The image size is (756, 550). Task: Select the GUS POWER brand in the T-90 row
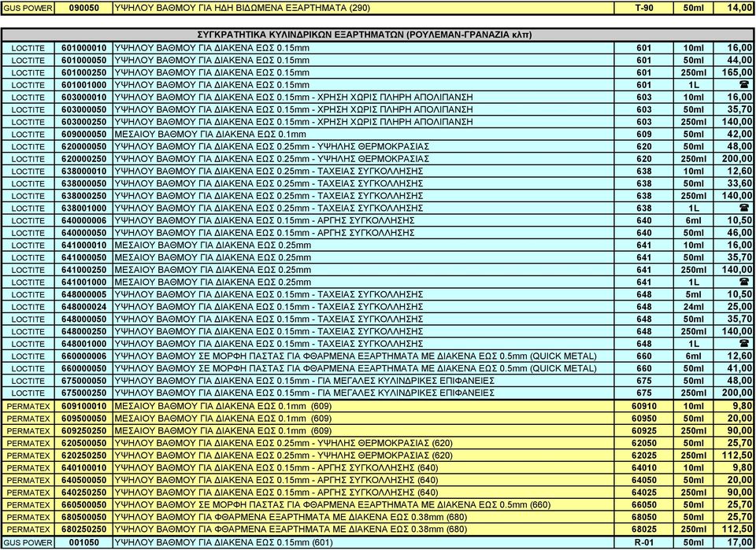(28, 8)
